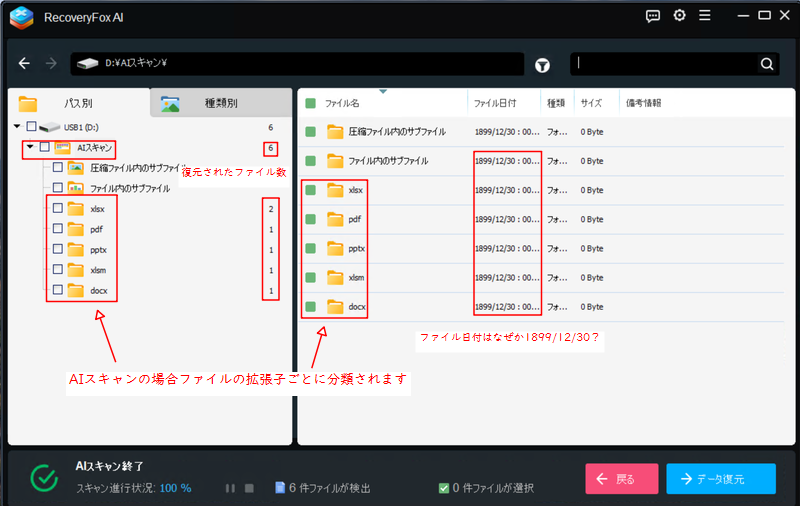Select the パス別 tab
The height and width of the screenshot is (506, 800).
point(79,103)
